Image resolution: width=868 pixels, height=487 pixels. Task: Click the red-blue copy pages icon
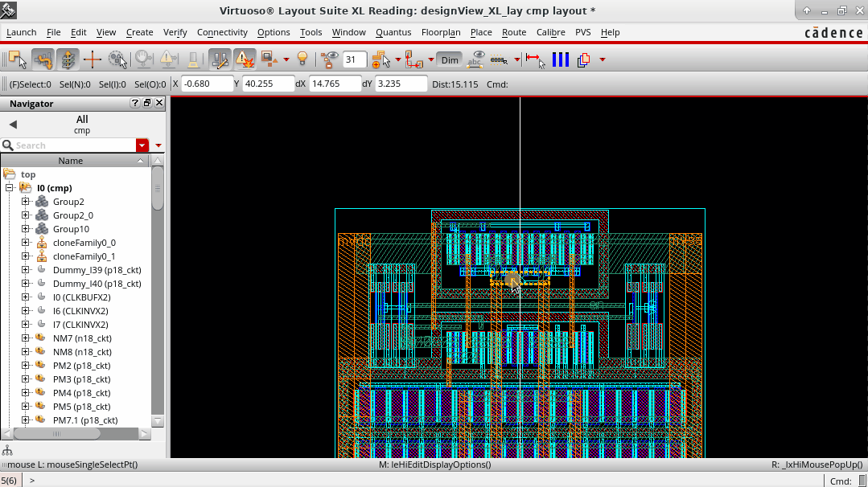click(583, 59)
